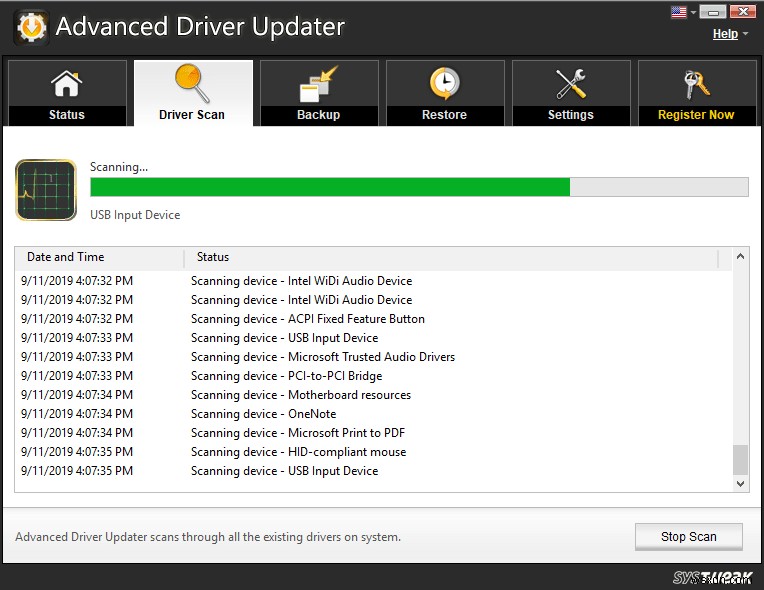Select the Driver Scan tab label
Screen dimensions: 764x590
coord(192,114)
